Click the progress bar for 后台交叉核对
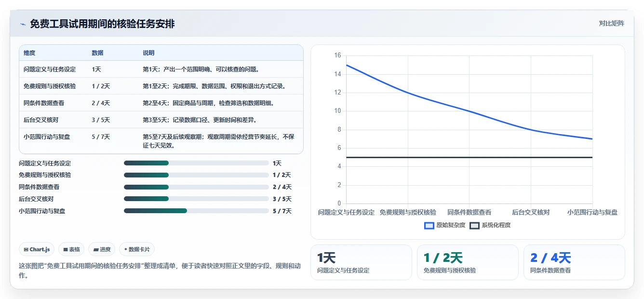The height and width of the screenshot is (299, 644). [196, 199]
